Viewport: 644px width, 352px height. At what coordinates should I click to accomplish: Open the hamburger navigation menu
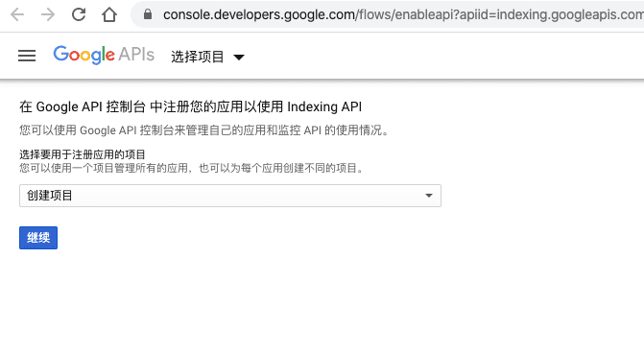(27, 56)
